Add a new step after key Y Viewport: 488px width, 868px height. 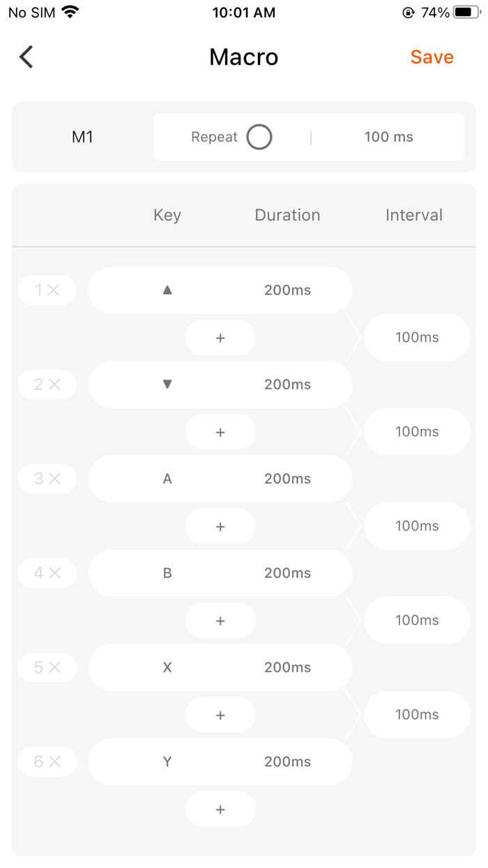tap(220, 809)
